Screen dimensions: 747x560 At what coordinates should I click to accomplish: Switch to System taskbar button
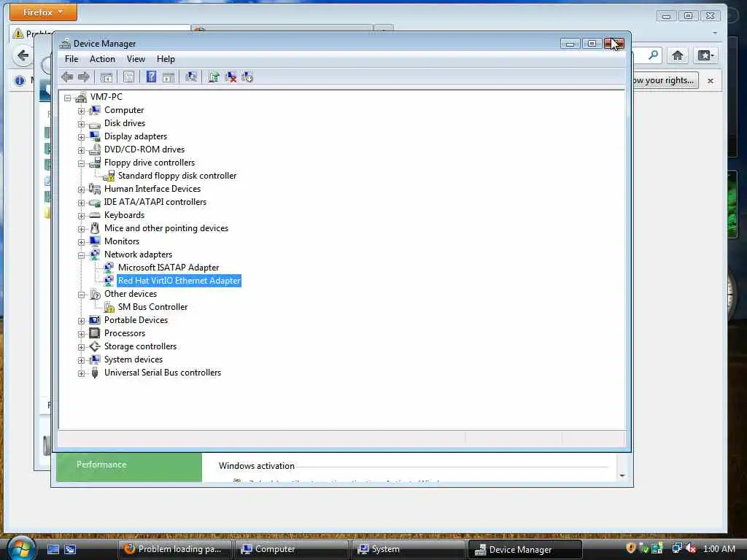[409, 549]
